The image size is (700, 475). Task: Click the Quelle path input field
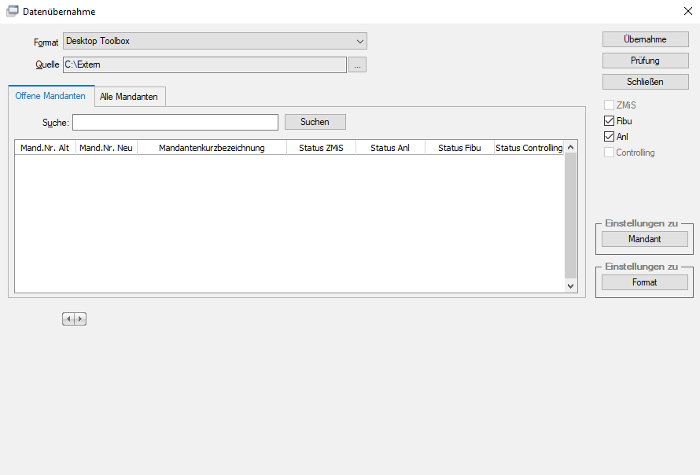(x=205, y=65)
